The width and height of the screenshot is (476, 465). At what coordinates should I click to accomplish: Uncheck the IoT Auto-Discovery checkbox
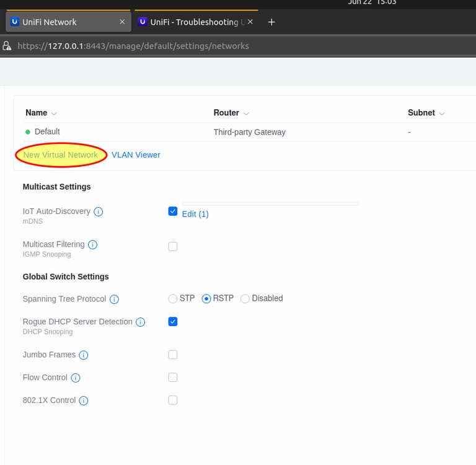coord(173,211)
